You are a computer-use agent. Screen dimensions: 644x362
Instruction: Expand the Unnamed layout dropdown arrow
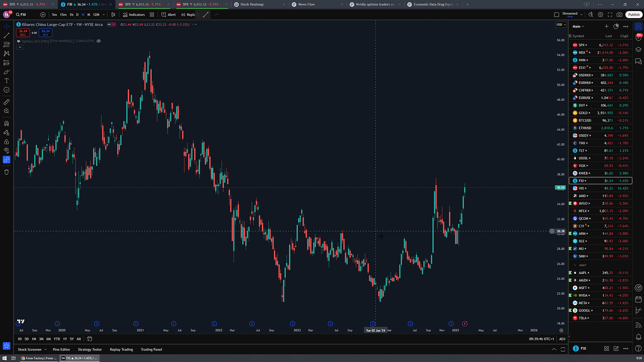pos(581,15)
